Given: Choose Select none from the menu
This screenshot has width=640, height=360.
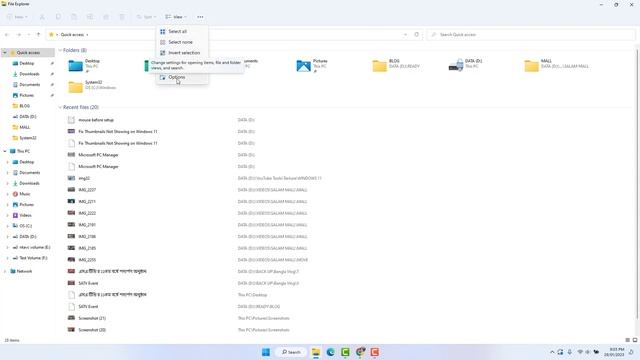Looking at the screenshot, I should (182, 42).
